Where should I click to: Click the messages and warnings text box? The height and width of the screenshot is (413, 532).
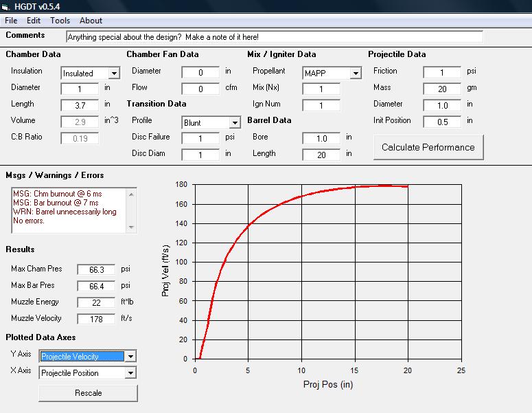click(73, 210)
